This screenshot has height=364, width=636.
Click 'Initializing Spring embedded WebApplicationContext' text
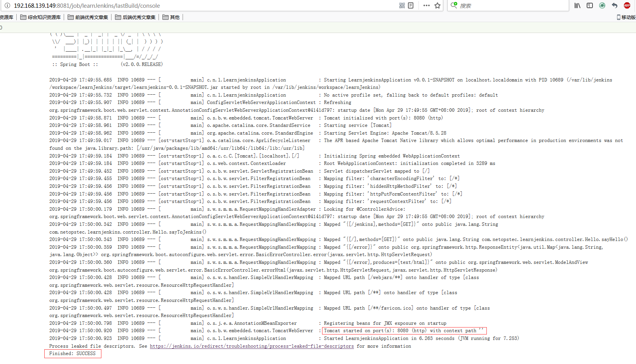tap(392, 156)
